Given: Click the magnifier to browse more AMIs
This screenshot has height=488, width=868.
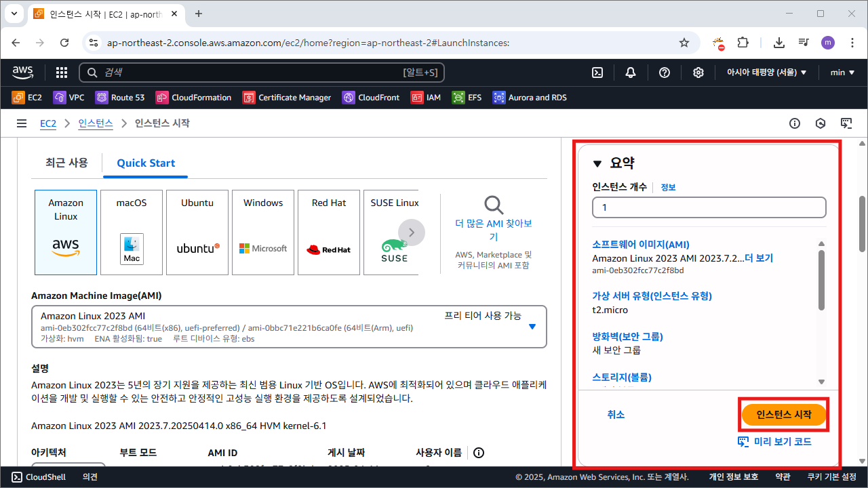Looking at the screenshot, I should 494,205.
